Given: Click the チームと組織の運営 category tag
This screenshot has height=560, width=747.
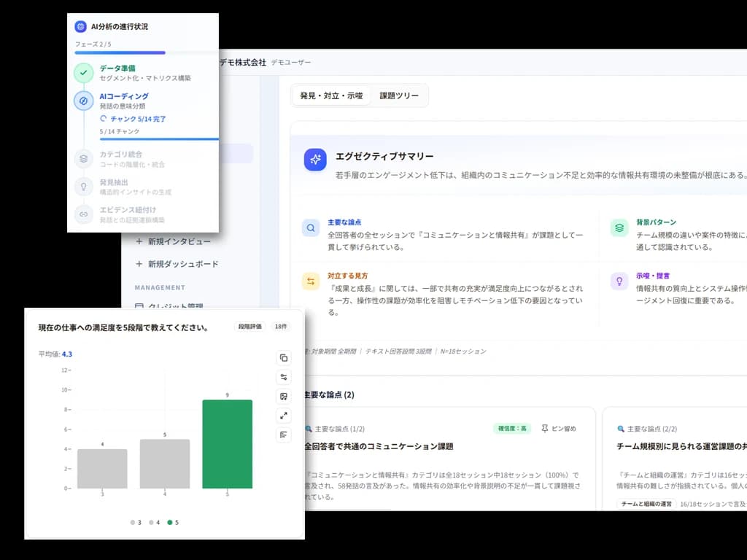Looking at the screenshot, I should [x=646, y=504].
